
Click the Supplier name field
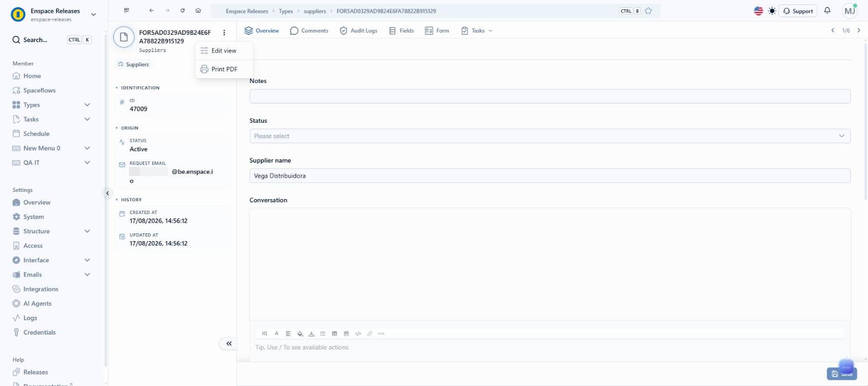point(550,176)
